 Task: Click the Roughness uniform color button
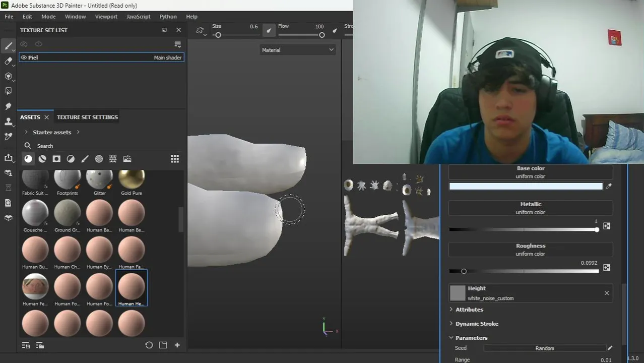[x=531, y=250]
